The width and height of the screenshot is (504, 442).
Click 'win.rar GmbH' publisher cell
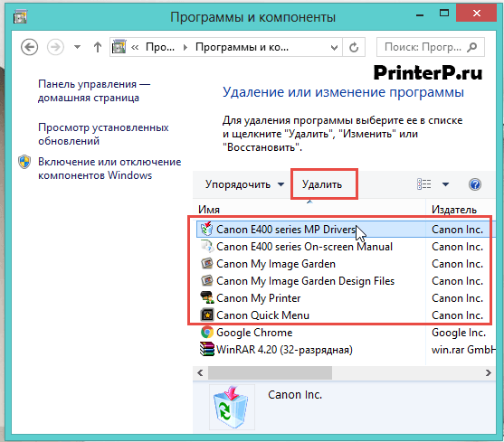point(462,350)
